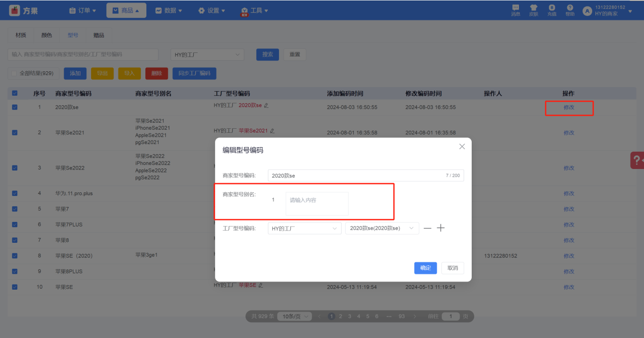644x338 pixels.
Task: Uncheck row 10 苹果SE checkbox
Action: (x=14, y=287)
